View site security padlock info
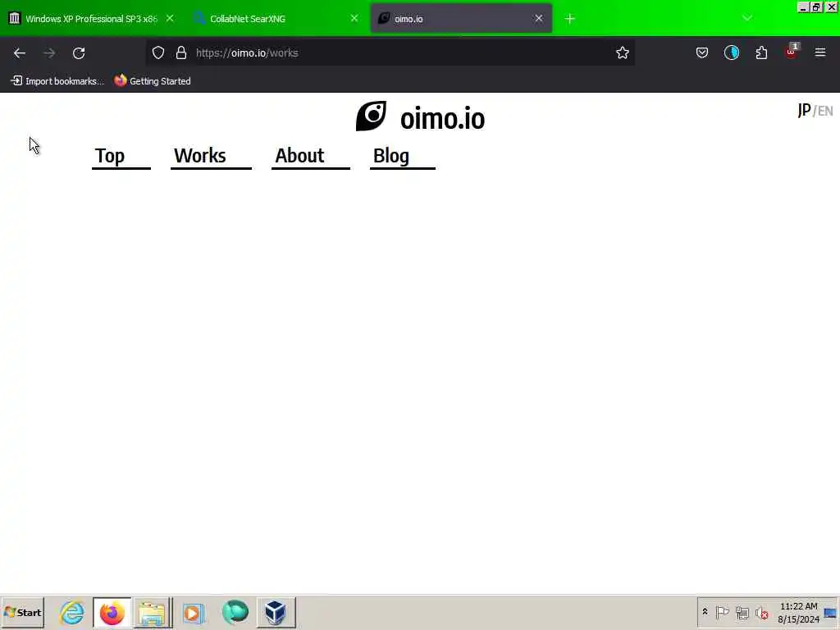This screenshot has width=840, height=630. coord(181,52)
